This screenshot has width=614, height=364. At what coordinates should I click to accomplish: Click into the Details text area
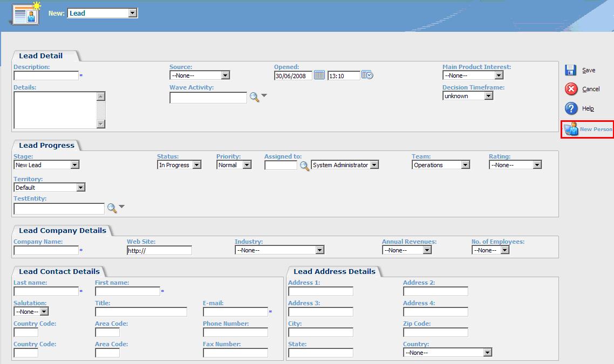tap(55, 110)
